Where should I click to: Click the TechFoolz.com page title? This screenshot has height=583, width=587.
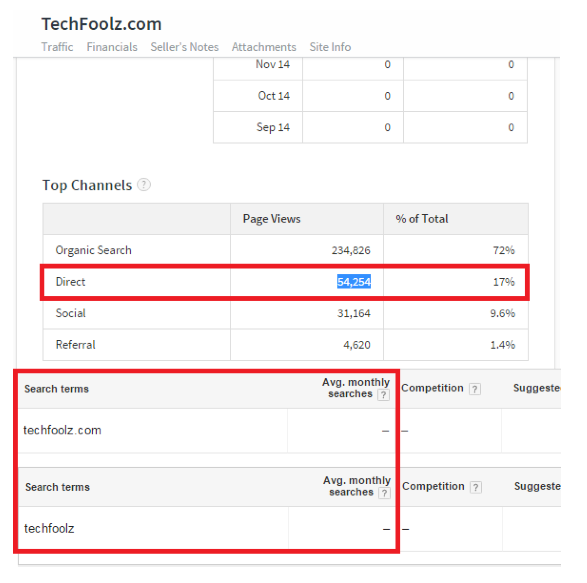point(101,24)
